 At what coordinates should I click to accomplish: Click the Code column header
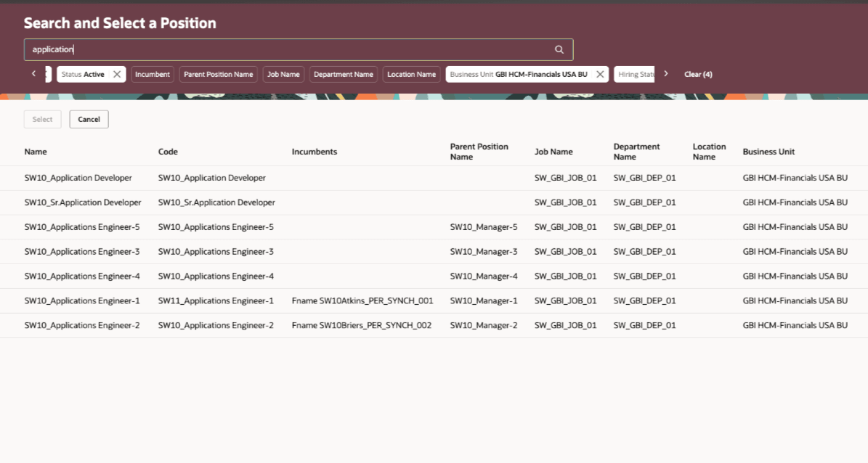(168, 152)
